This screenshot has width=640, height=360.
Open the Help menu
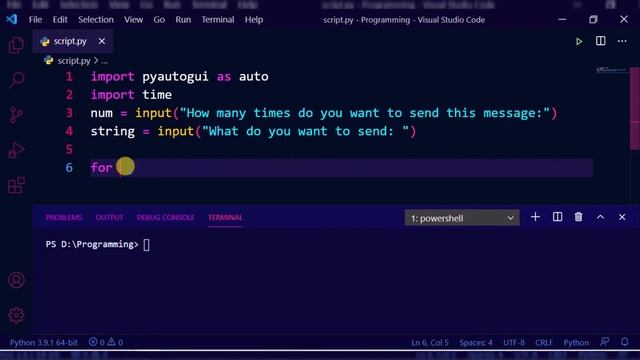pyautogui.click(x=254, y=20)
